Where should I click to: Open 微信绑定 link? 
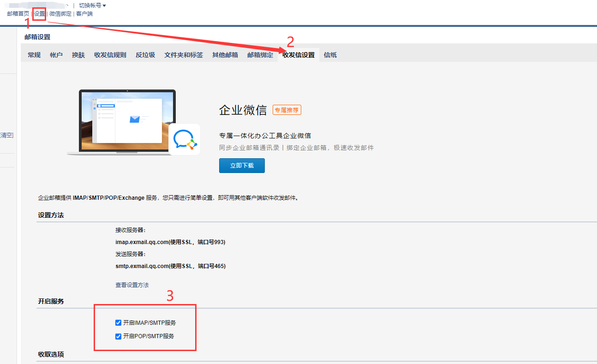pos(60,14)
